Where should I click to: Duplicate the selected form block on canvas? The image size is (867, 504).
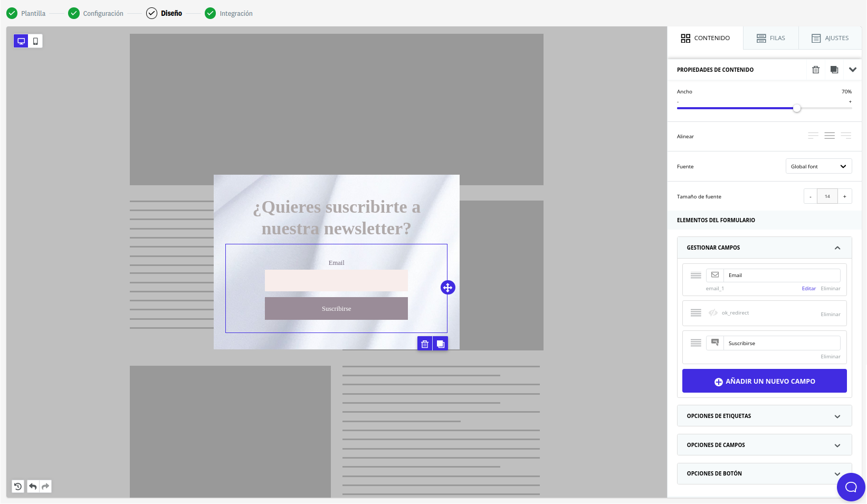pyautogui.click(x=441, y=344)
